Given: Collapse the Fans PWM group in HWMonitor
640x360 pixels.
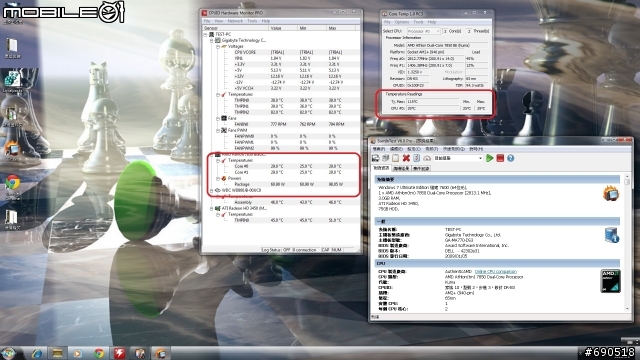Looking at the screenshot, I should 218,130.
